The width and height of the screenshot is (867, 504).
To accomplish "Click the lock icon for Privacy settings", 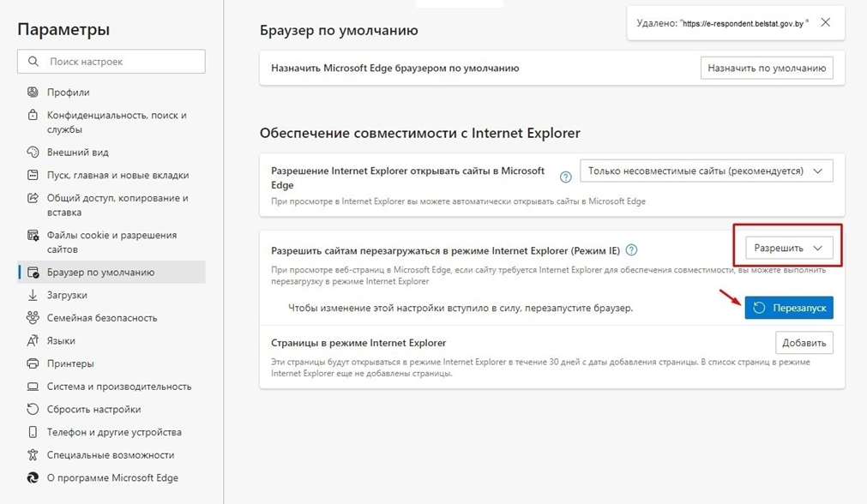I will pos(33,115).
